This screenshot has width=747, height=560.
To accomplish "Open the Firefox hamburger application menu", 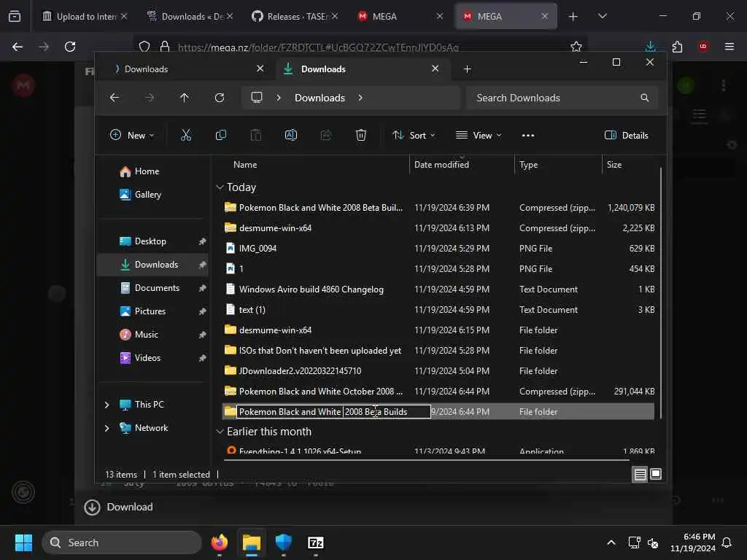I will coord(729,47).
